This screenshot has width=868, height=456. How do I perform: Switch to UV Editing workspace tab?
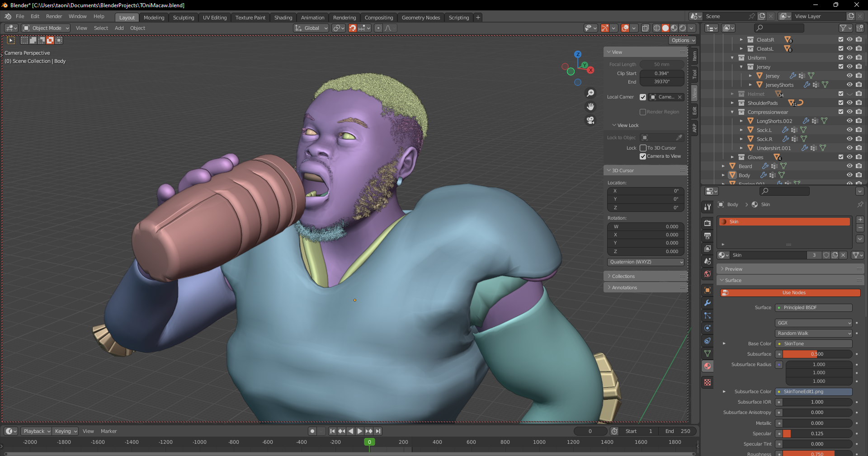point(215,18)
